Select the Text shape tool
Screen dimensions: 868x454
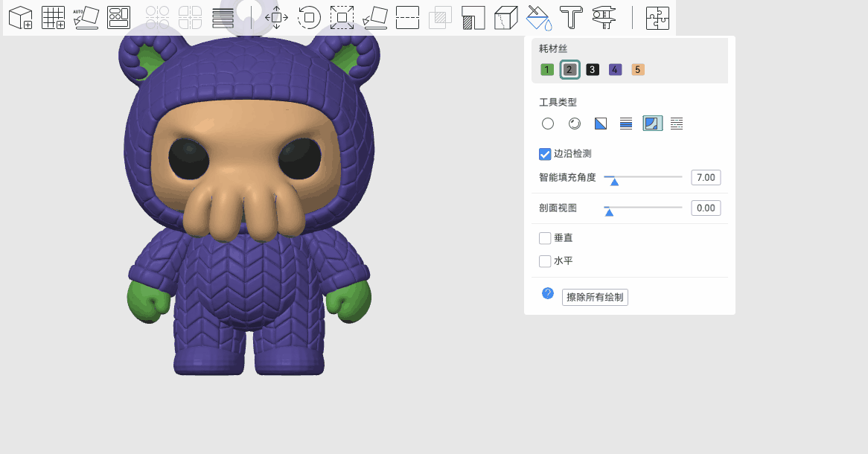(571, 18)
